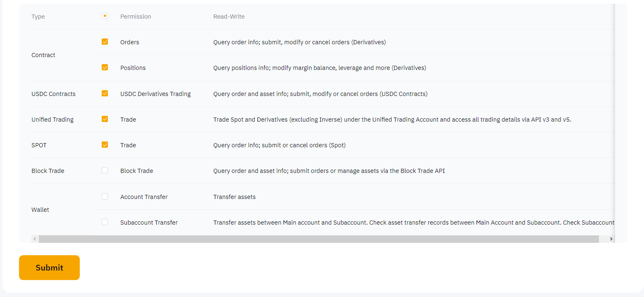Toggle the select-all checkbox in header
The width and height of the screenshot is (644, 297).
tap(105, 16)
